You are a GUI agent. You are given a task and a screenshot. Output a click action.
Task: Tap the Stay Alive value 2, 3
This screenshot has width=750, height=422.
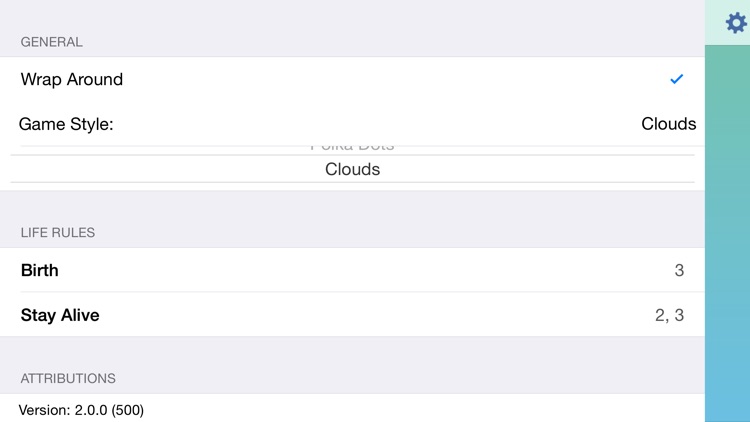pyautogui.click(x=669, y=315)
